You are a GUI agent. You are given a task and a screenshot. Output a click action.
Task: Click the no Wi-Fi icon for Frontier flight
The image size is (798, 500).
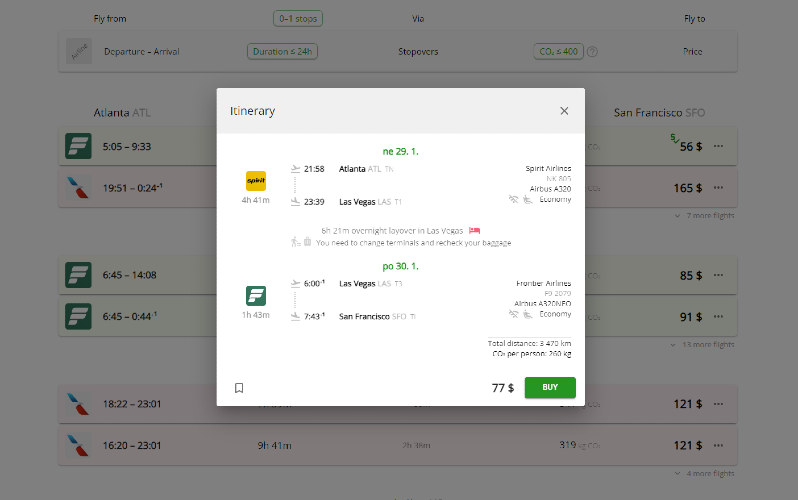point(514,314)
